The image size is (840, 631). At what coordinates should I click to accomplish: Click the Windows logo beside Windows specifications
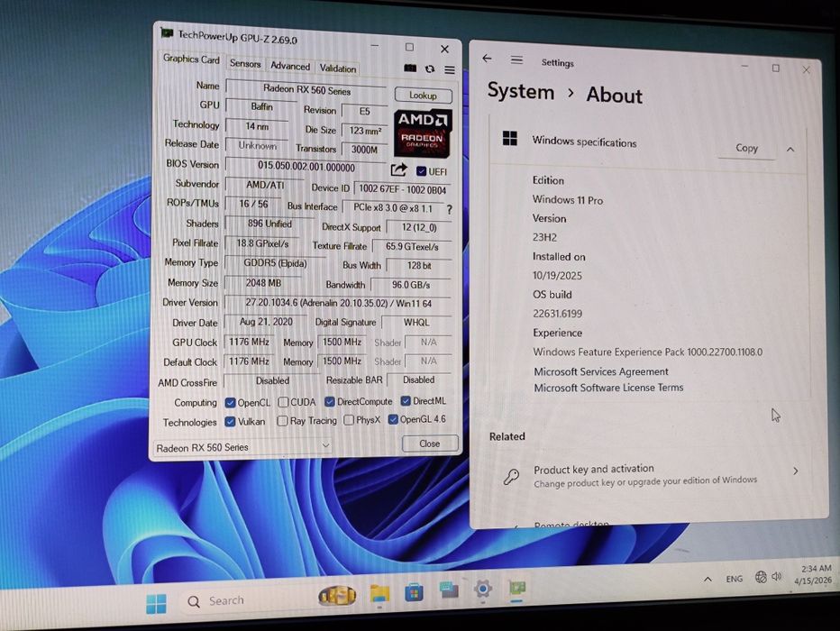[510, 139]
